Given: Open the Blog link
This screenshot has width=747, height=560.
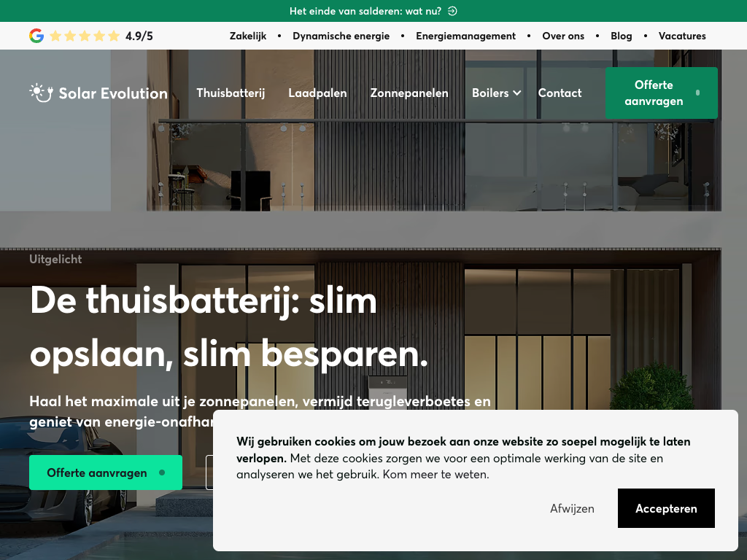Looking at the screenshot, I should [x=622, y=36].
